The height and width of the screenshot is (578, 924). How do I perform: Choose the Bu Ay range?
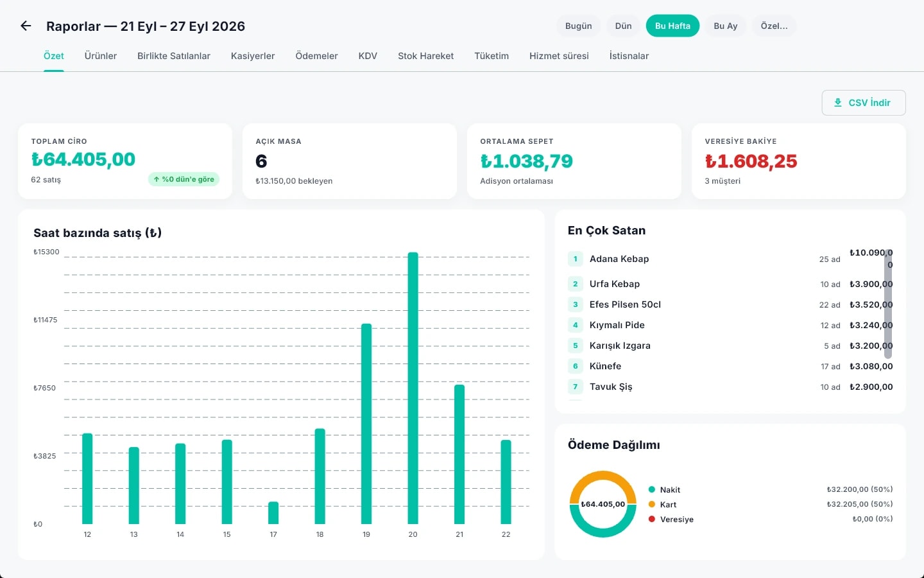(x=725, y=26)
